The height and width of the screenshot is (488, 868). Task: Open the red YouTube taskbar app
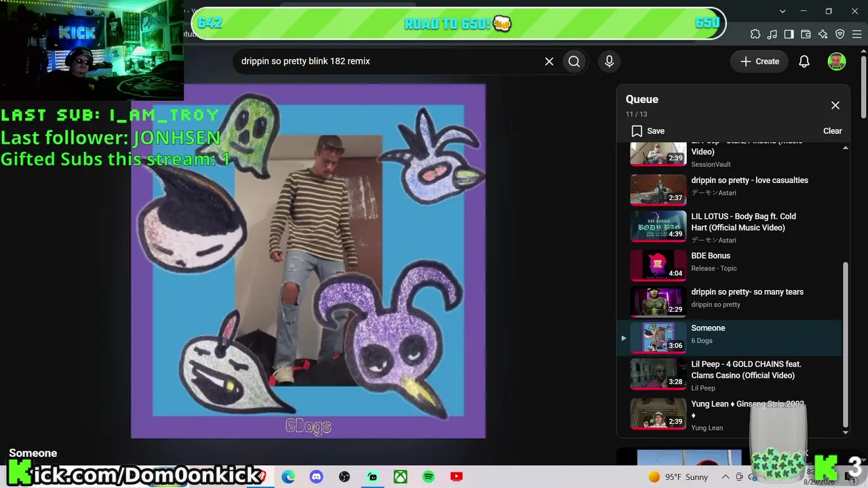point(456,477)
